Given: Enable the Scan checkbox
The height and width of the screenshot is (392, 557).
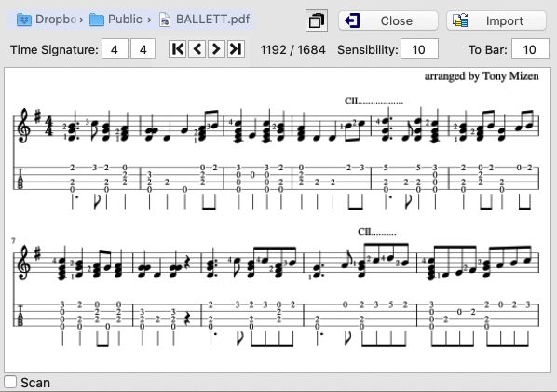Looking at the screenshot, I should pyautogui.click(x=10, y=382).
